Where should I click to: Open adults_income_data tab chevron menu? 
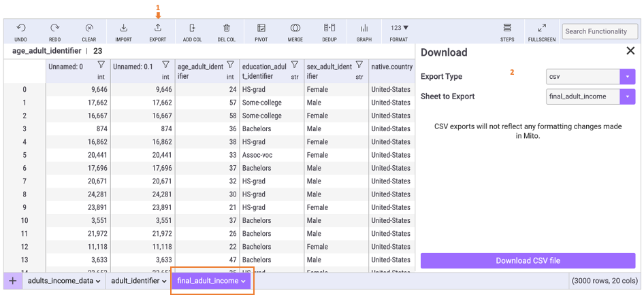coord(98,281)
